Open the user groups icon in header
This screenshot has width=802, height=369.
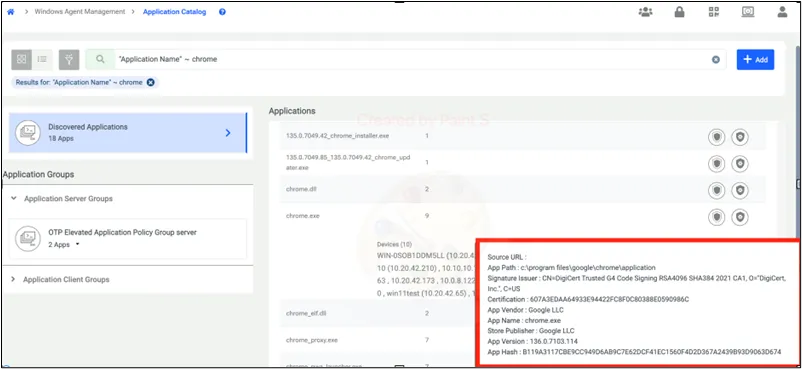tap(645, 12)
